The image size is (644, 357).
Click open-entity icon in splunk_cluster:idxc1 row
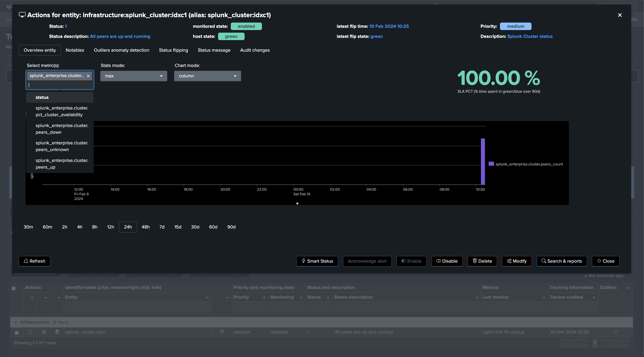(30, 332)
